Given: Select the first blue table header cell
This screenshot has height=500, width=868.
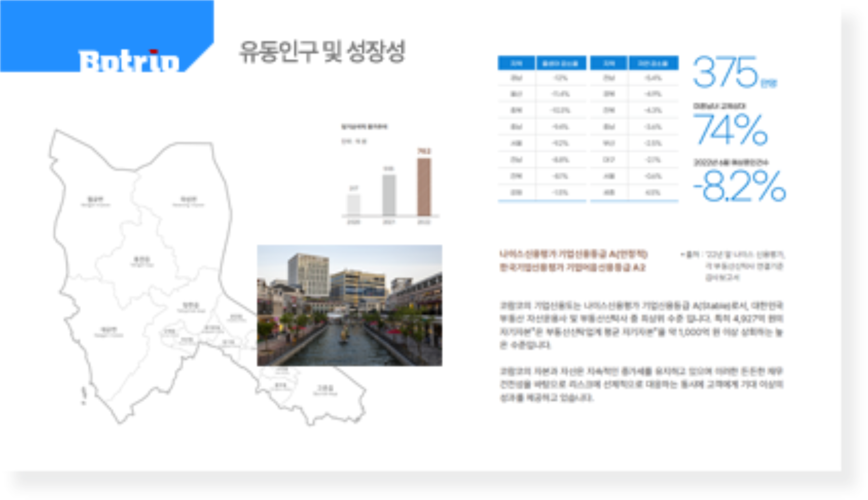Looking at the screenshot, I should click(x=516, y=63).
